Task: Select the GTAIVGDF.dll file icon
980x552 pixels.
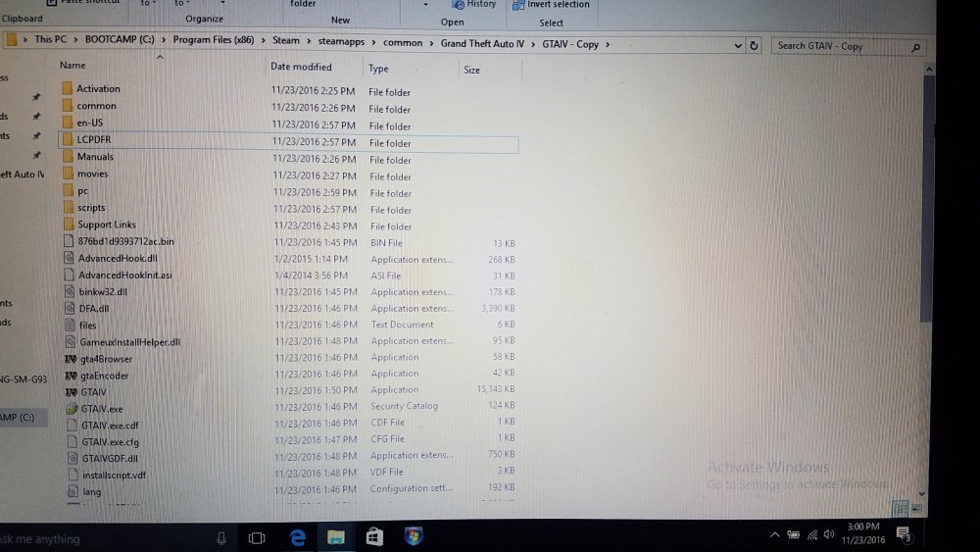Action: (x=73, y=458)
